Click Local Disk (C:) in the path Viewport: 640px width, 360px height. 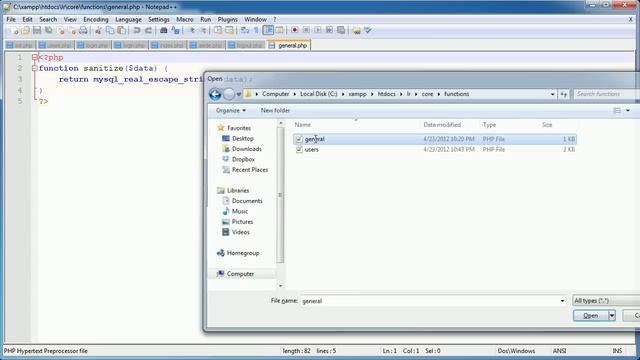click(319, 94)
